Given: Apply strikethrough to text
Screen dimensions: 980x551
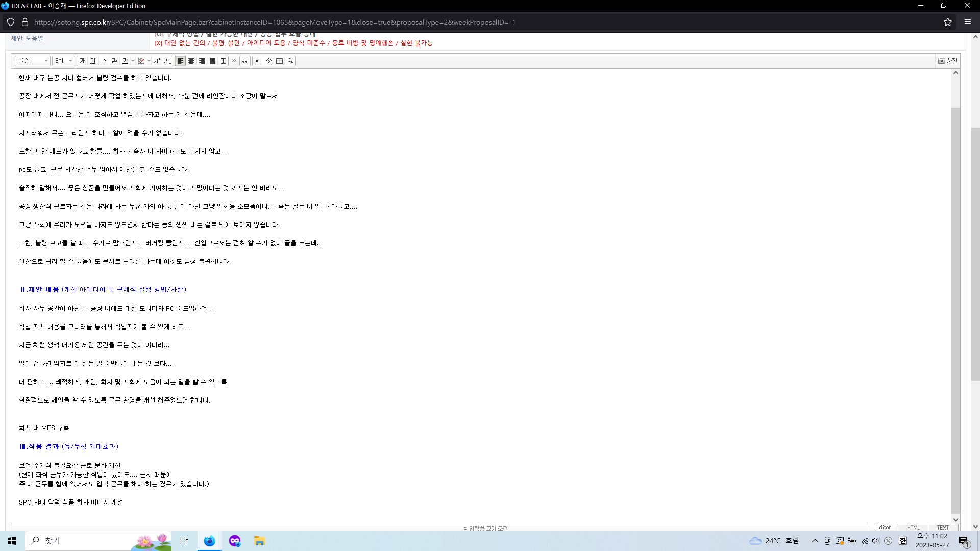Looking at the screenshot, I should (114, 61).
